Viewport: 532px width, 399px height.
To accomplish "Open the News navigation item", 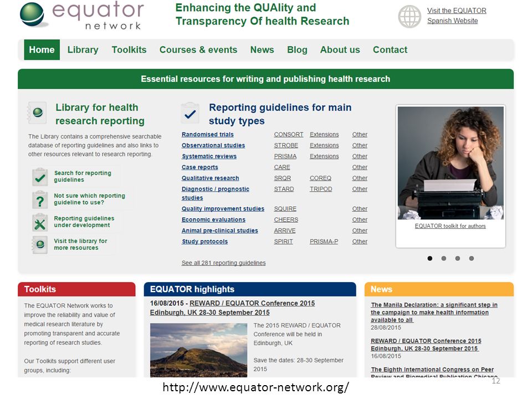I will pyautogui.click(x=262, y=50).
